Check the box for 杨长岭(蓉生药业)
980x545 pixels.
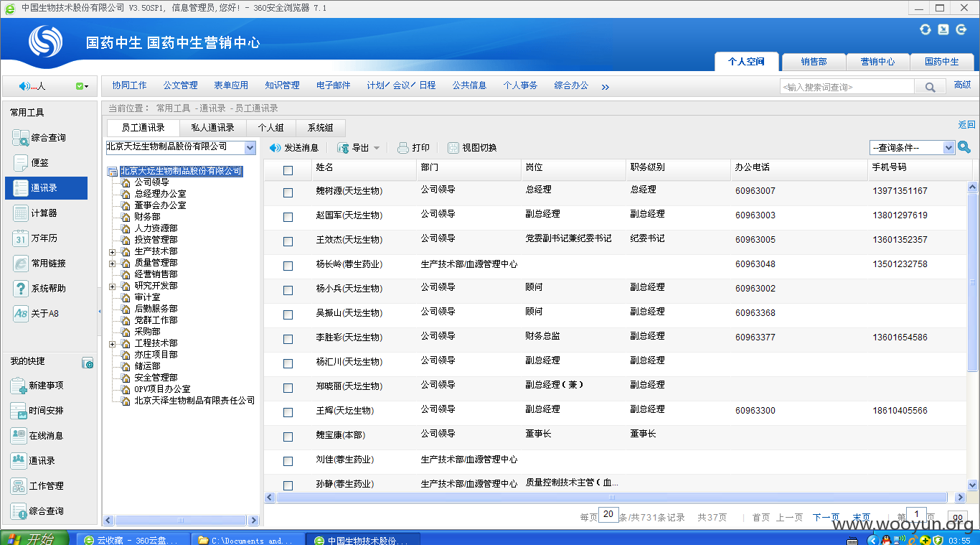pyautogui.click(x=288, y=266)
